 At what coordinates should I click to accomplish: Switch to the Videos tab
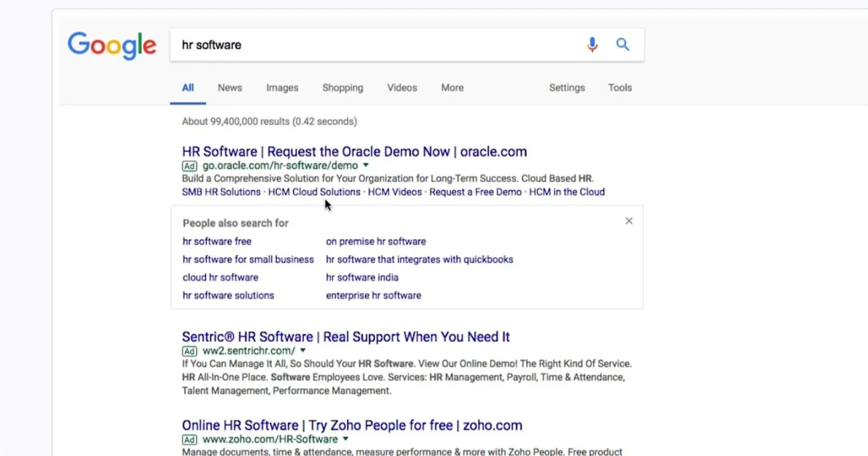(402, 88)
